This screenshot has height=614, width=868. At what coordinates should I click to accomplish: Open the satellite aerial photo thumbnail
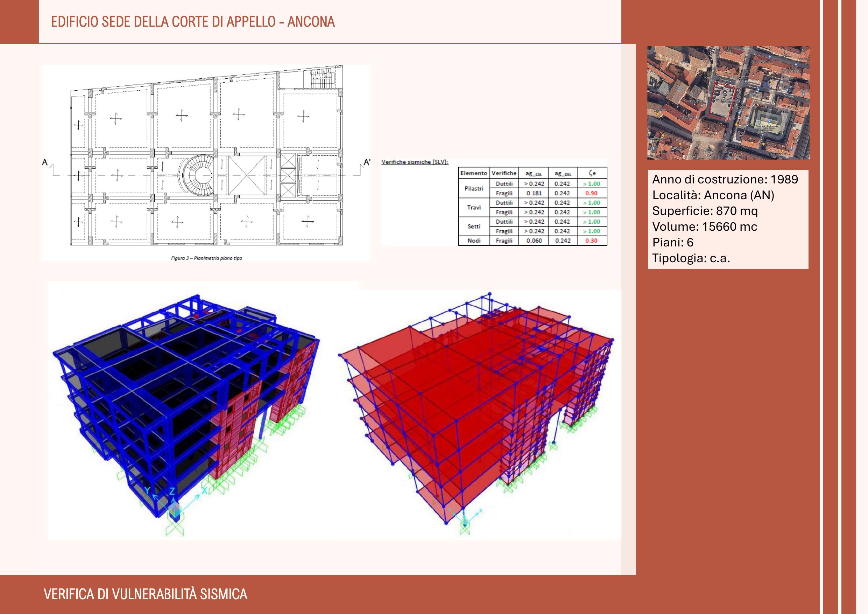click(x=728, y=103)
